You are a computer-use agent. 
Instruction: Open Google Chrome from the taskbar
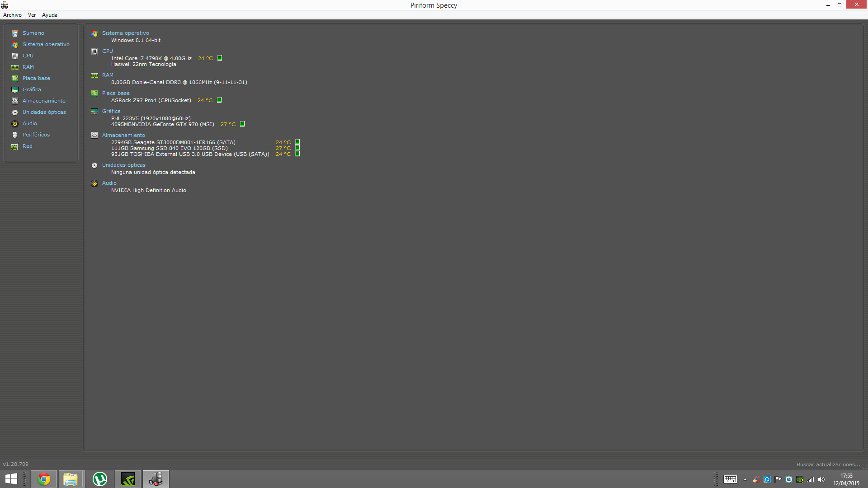pyautogui.click(x=44, y=479)
